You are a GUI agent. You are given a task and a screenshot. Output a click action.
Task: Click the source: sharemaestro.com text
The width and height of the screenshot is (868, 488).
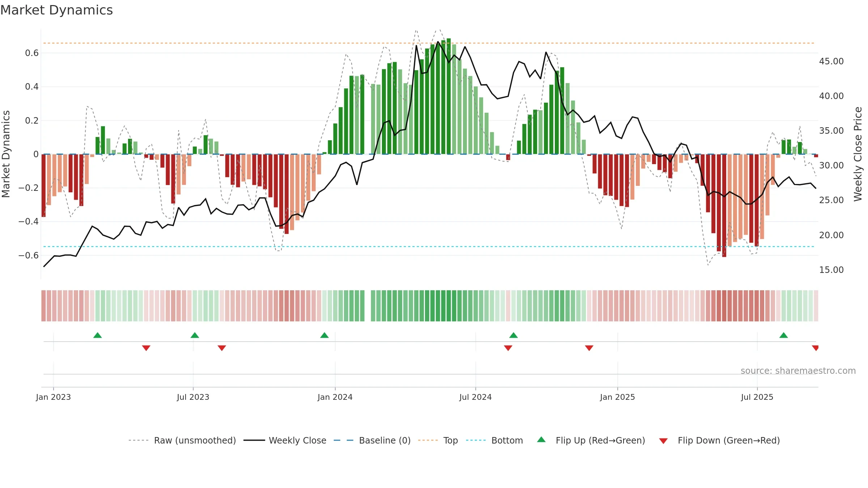[798, 371]
